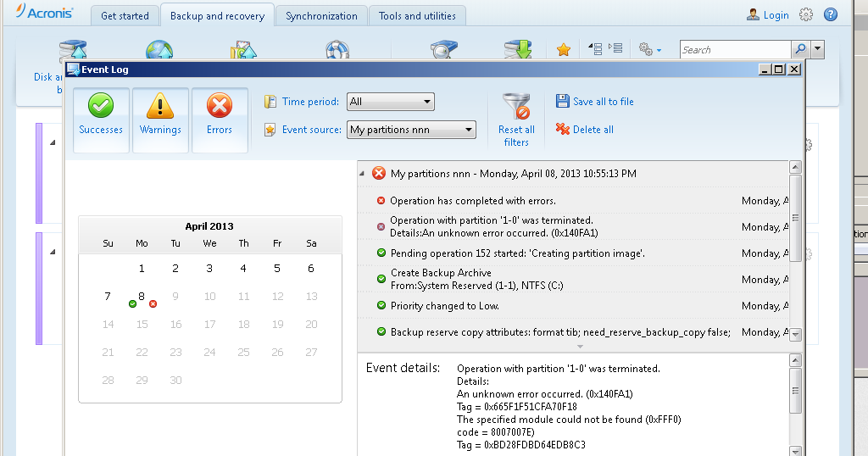Click the Time period notebook icon
This screenshot has width=868, height=456.
click(x=270, y=102)
